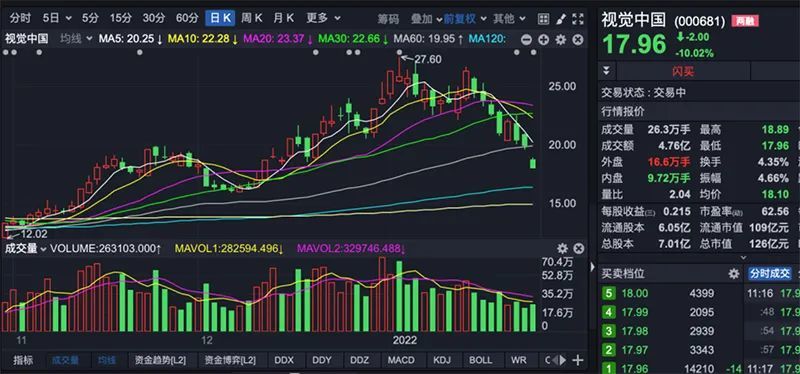Select sell level 5 price 18.00
This screenshot has height=374, width=800.
point(635,293)
